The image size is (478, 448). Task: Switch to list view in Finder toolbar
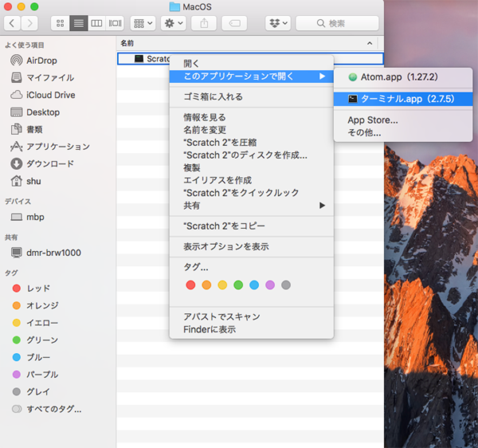[79, 23]
